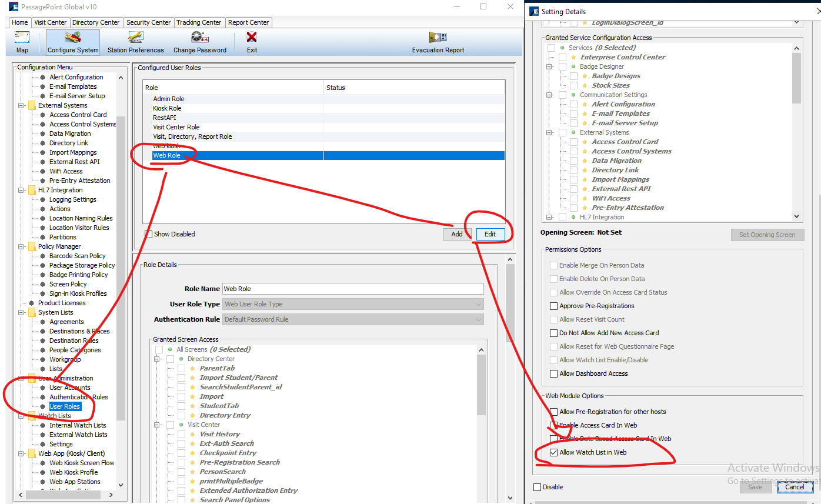
Task: Click the star icon beside E-mail Templates
Action: (x=585, y=114)
